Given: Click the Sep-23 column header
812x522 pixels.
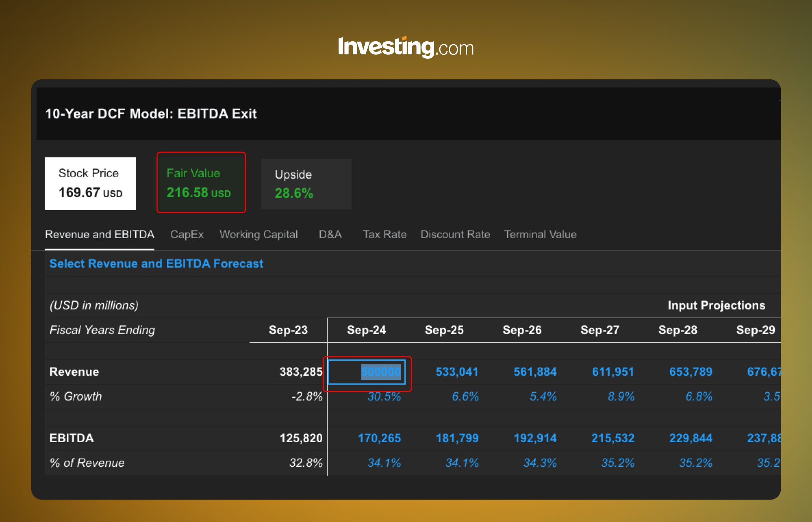Looking at the screenshot, I should 288,330.
